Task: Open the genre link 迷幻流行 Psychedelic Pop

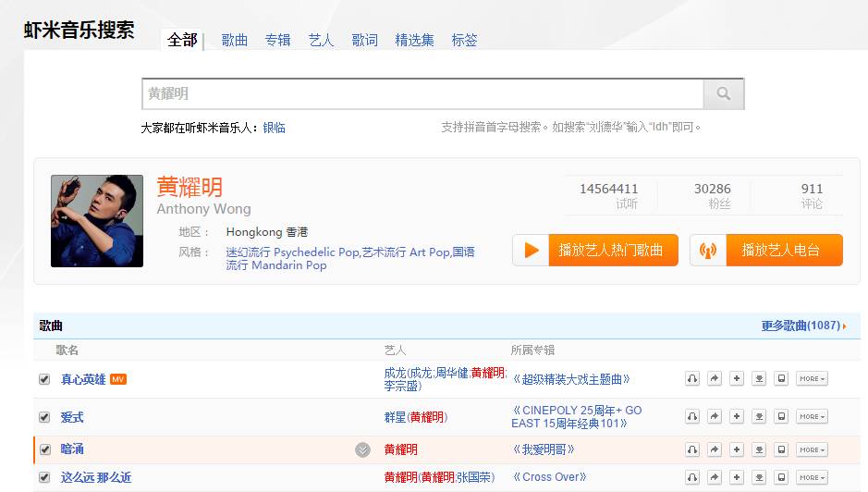Action: [292, 252]
